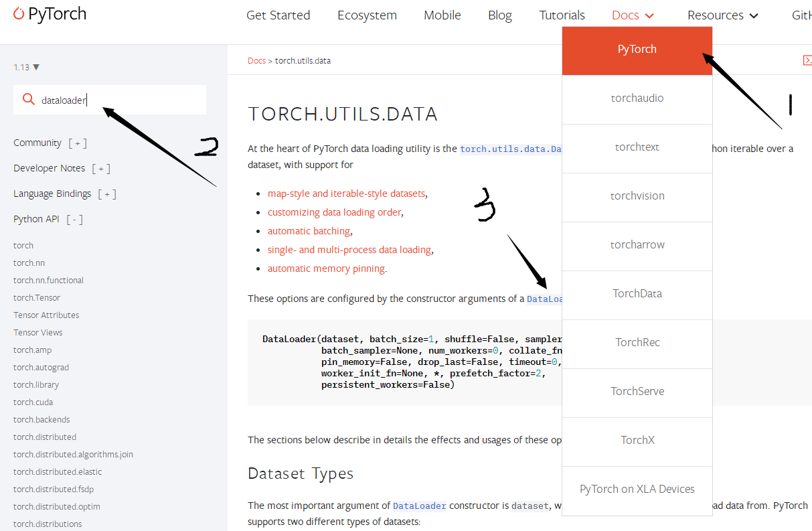Open torch.distributed.fsdp in sidebar
Screen dimensions: 812x531
point(54,489)
